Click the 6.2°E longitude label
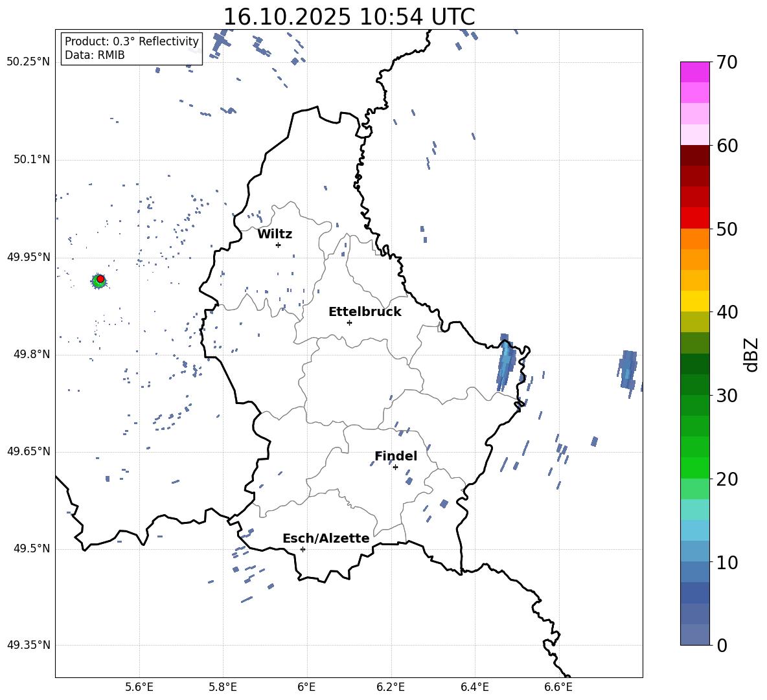The width and height of the screenshot is (767, 700). [391, 687]
